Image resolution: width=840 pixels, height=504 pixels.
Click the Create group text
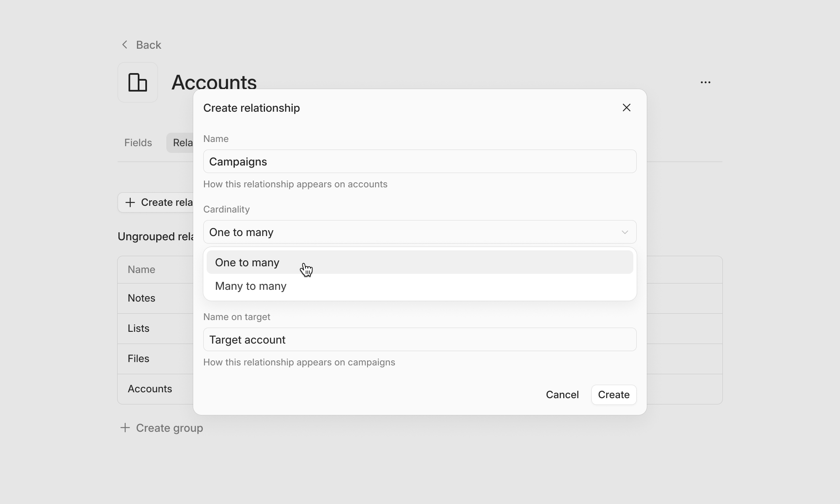(169, 428)
